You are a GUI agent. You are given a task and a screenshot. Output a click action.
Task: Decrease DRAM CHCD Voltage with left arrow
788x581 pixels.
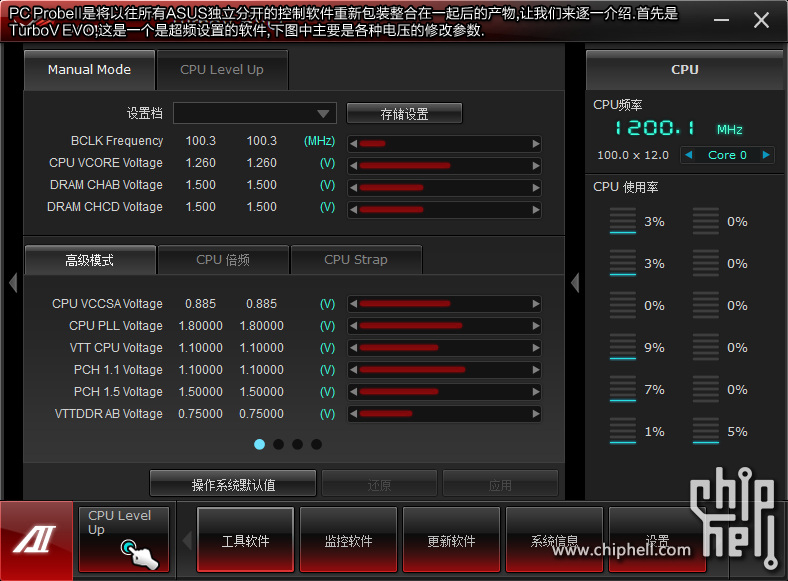[x=353, y=210]
